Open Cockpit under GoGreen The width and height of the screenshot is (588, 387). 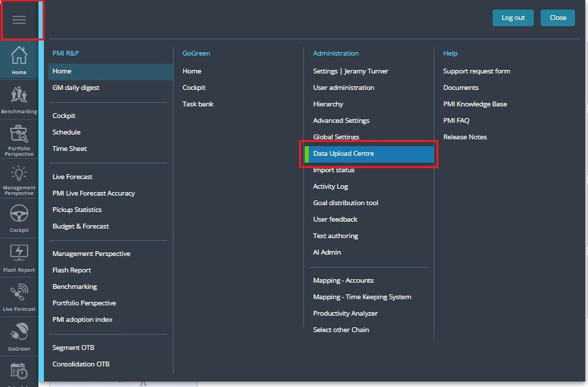click(194, 88)
